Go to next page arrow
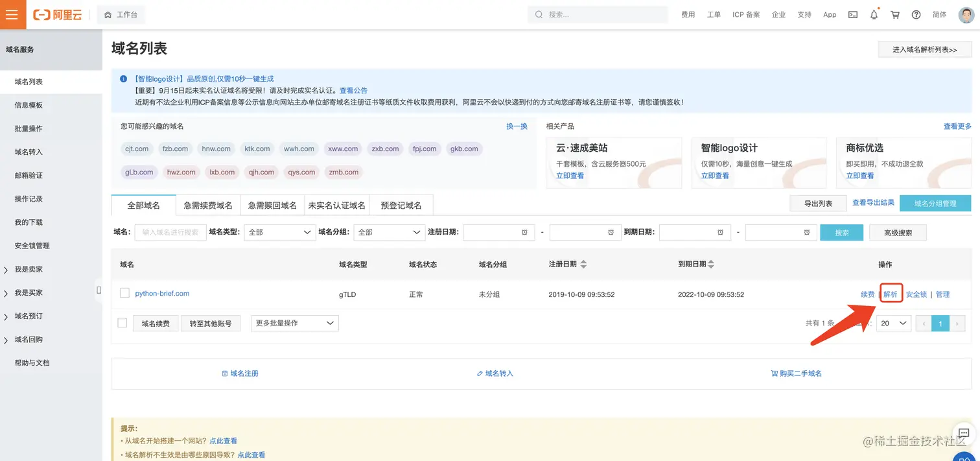Image resolution: width=980 pixels, height=461 pixels. tap(957, 324)
